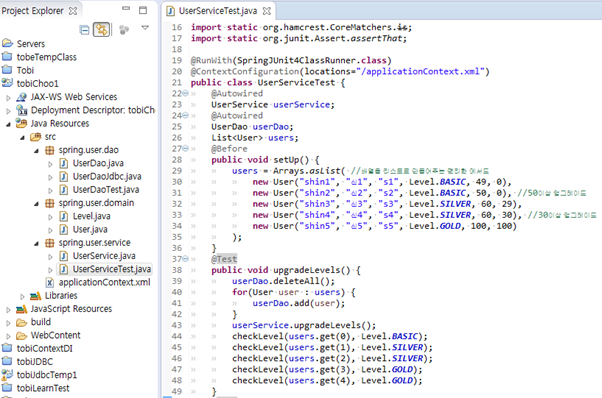Select the tobiContextDI project
Screen dimensions: 602x398
click(x=45, y=348)
